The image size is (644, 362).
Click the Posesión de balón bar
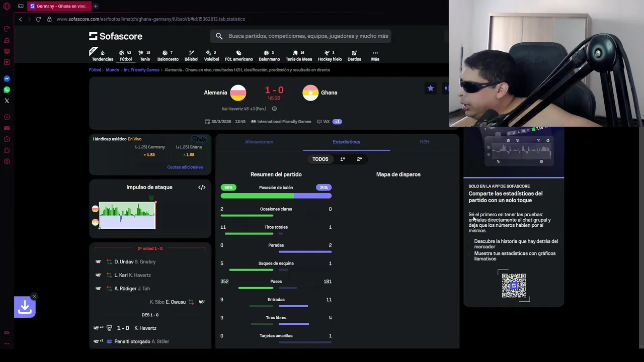276,196
